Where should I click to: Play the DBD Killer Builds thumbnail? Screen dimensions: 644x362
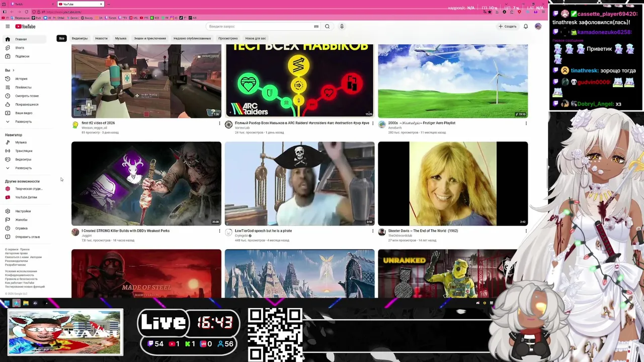pyautogui.click(x=146, y=184)
